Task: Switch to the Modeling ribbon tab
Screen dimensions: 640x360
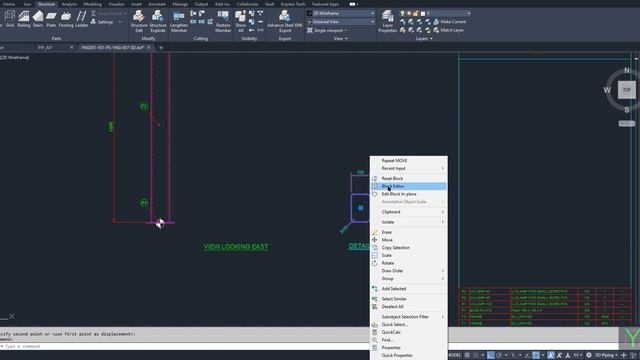Action: pos(93,4)
